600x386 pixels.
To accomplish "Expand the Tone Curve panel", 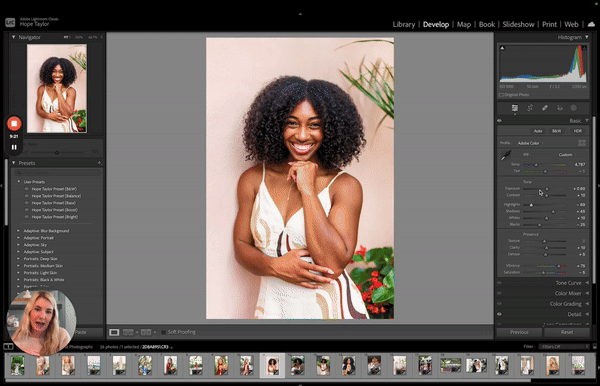I will click(x=587, y=283).
